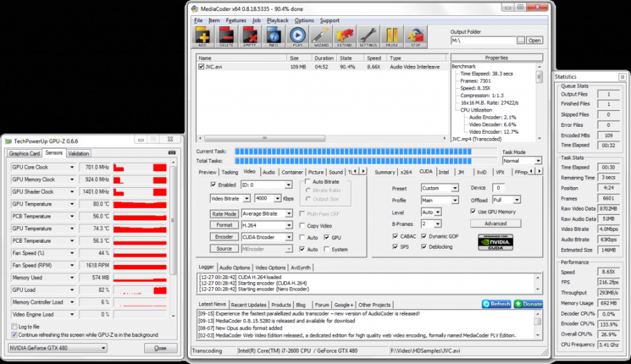Open the Recent Updates news tab
Image resolution: width=631 pixels, height=364 pixels.
(x=249, y=305)
